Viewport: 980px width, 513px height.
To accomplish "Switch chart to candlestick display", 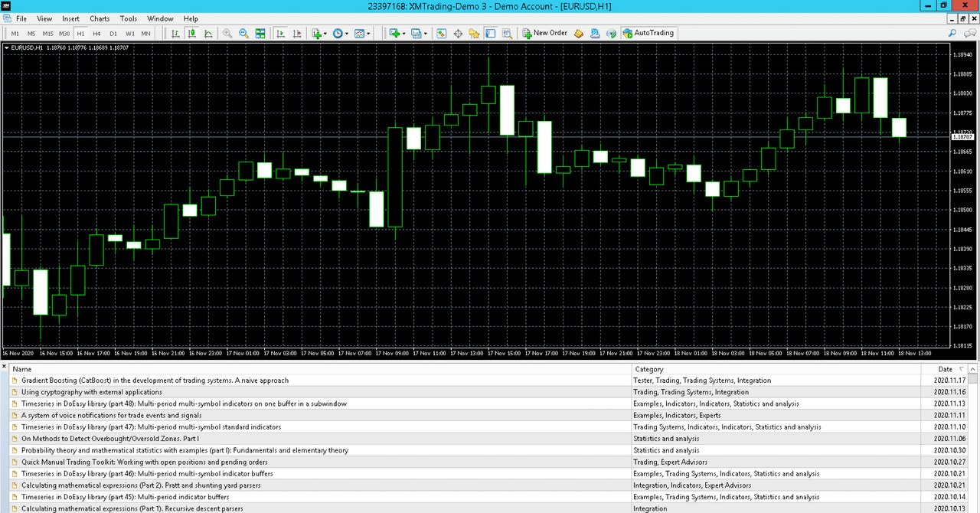I will [x=191, y=33].
